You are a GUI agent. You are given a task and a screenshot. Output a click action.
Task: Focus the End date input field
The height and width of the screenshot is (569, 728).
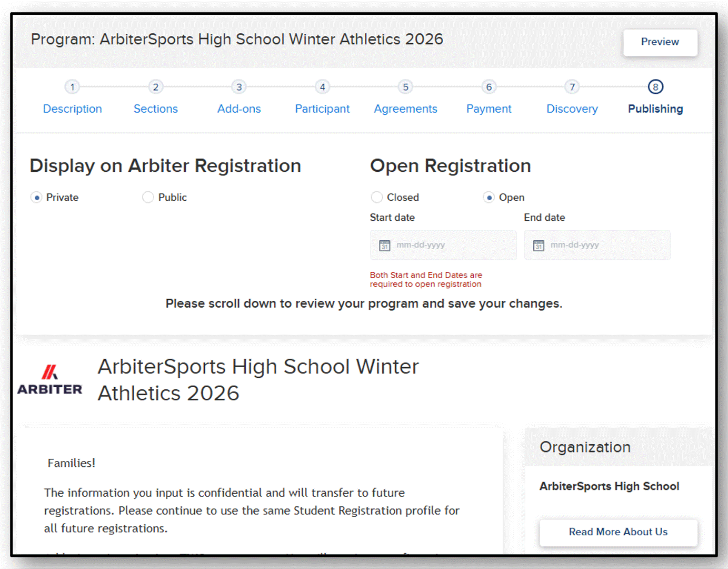597,245
